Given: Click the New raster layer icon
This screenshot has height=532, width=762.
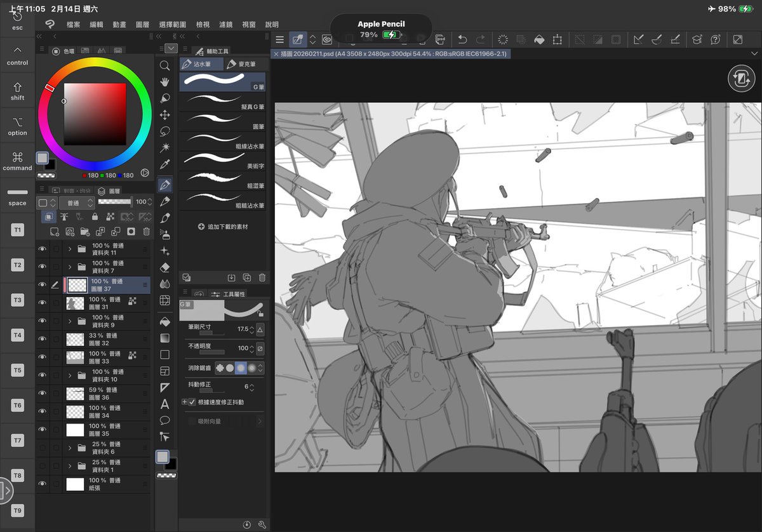Looking at the screenshot, I should pyautogui.click(x=55, y=232).
